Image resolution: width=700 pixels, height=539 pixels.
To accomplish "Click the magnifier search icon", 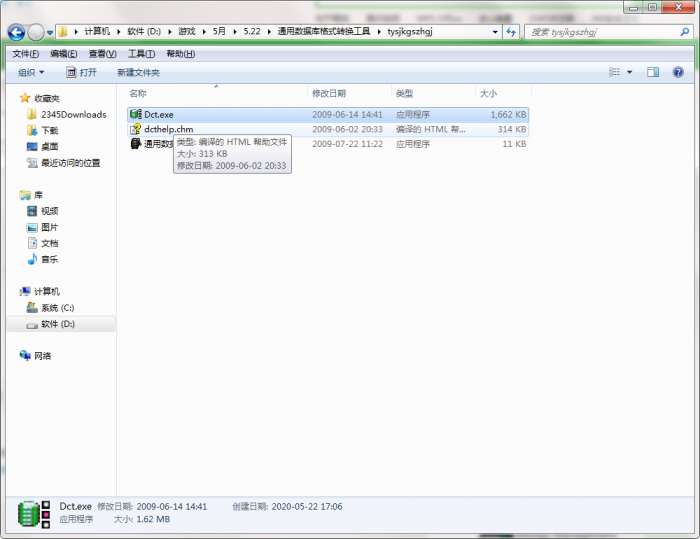I will [685, 32].
